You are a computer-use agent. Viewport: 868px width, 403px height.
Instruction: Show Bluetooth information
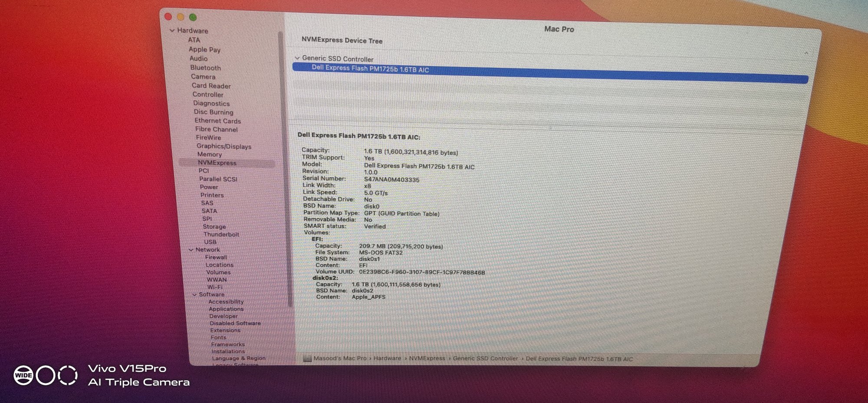[x=205, y=68]
